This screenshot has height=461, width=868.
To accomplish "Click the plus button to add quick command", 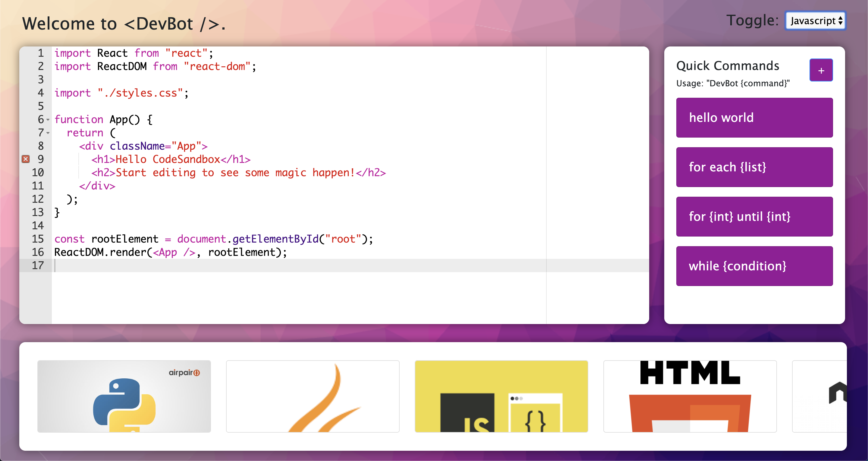I will [821, 71].
